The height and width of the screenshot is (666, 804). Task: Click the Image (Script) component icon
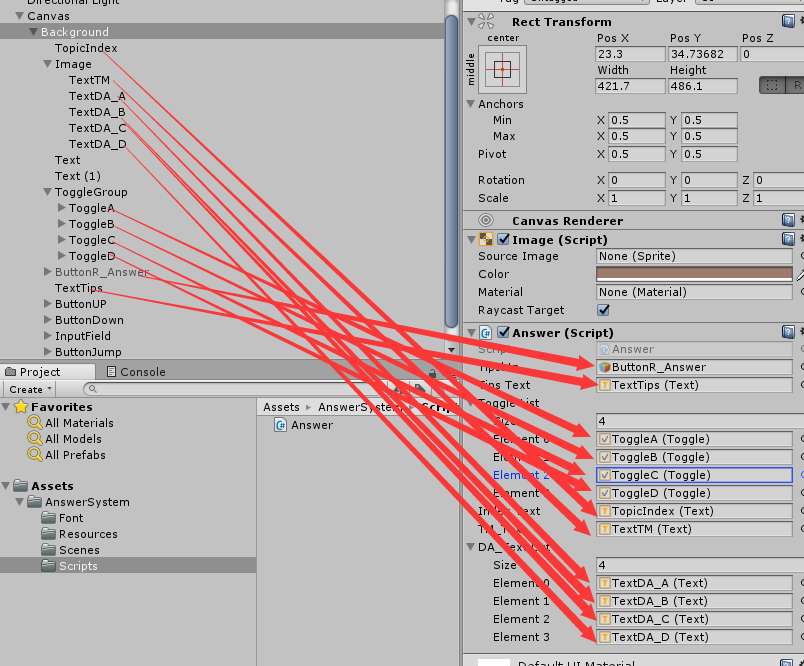(x=486, y=239)
